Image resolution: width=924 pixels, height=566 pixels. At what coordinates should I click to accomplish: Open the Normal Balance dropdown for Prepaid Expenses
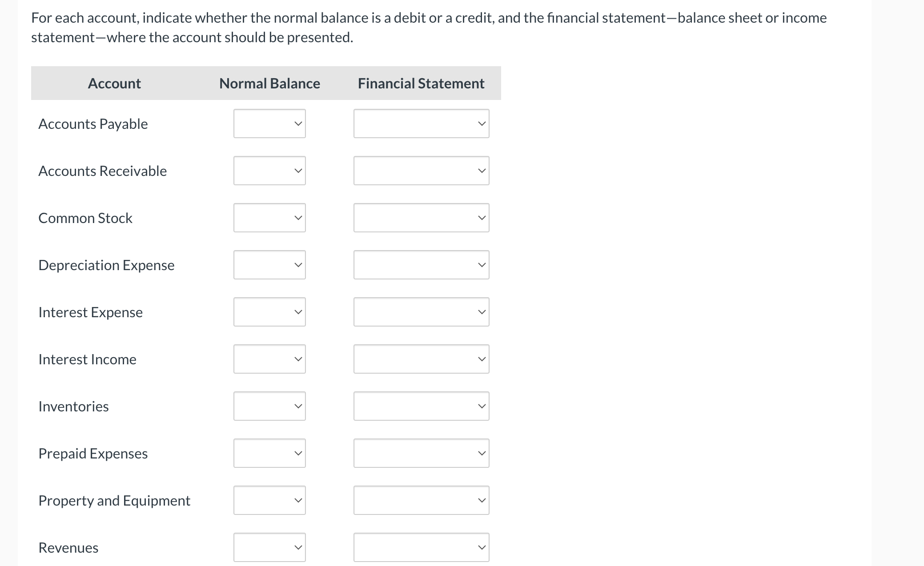pos(269,453)
